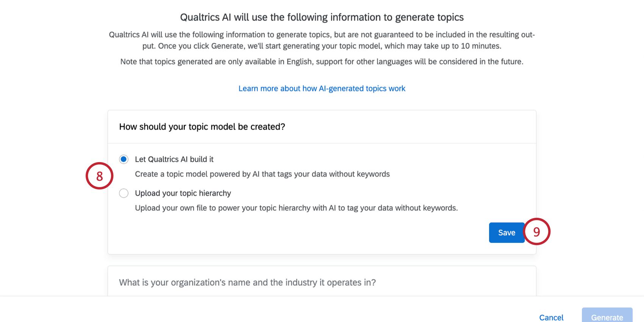The image size is (644, 322).
Task: Click the note about topics only available in English
Action: pyautogui.click(x=322, y=62)
